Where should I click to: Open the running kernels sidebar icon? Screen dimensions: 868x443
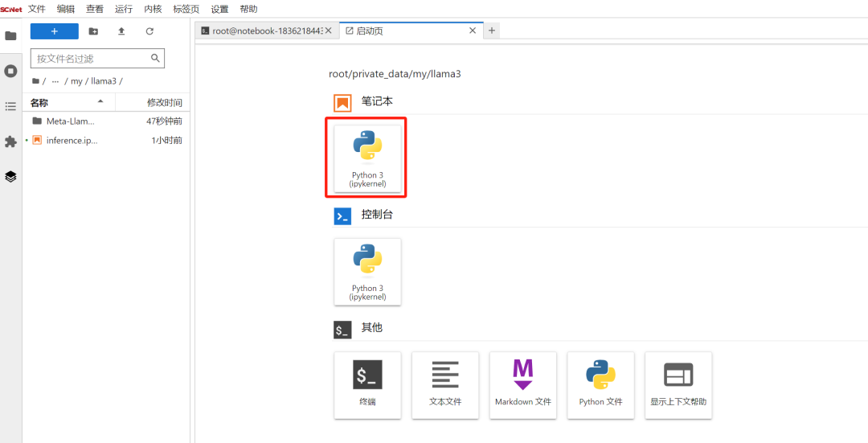10,71
